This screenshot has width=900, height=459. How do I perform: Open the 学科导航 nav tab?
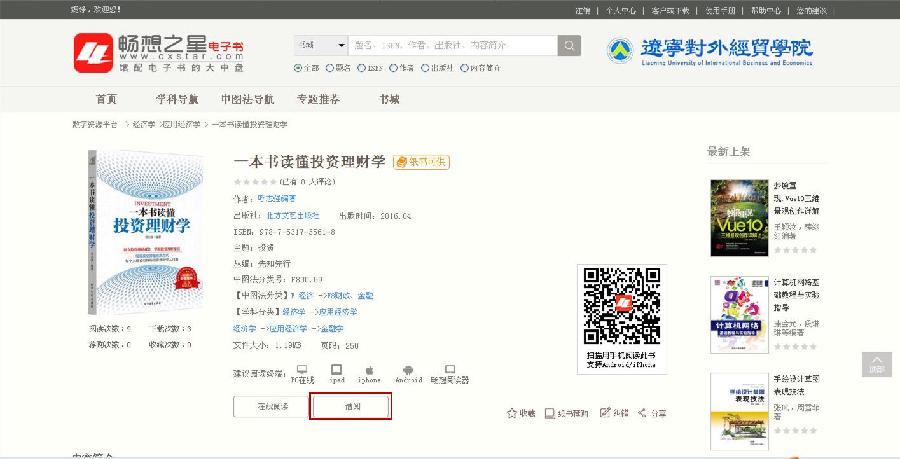click(177, 99)
